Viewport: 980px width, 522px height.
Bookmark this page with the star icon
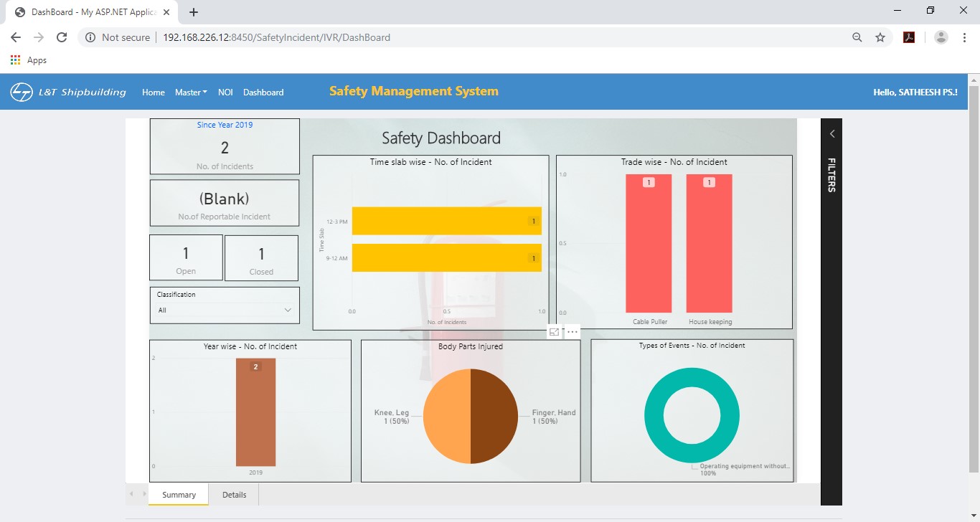(x=880, y=37)
